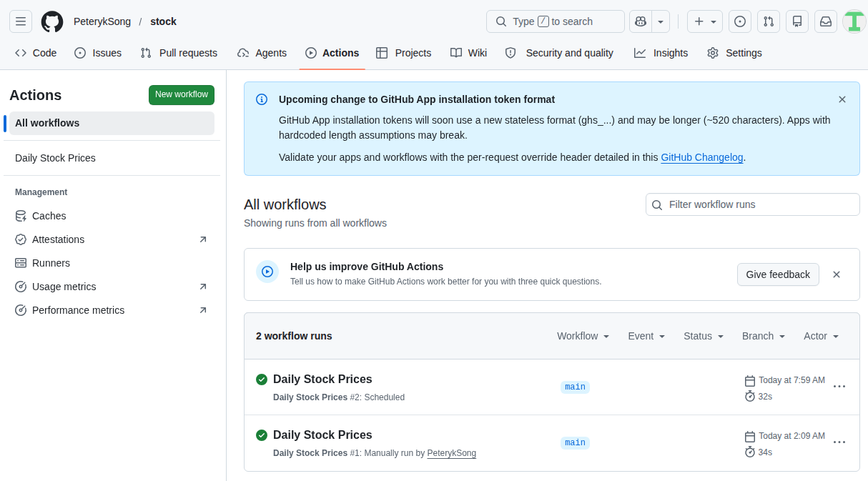Switch to the Wiki tab
The height and width of the screenshot is (481, 868).
coord(468,53)
